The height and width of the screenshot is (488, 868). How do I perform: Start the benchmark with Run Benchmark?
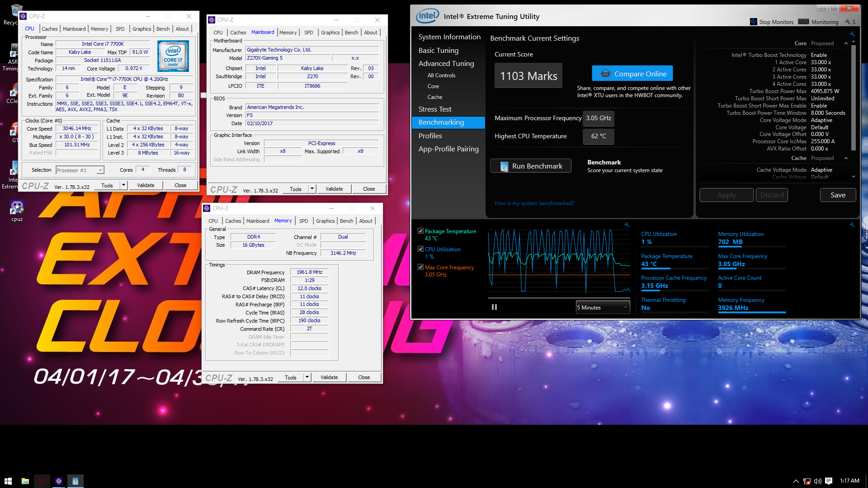(531, 166)
